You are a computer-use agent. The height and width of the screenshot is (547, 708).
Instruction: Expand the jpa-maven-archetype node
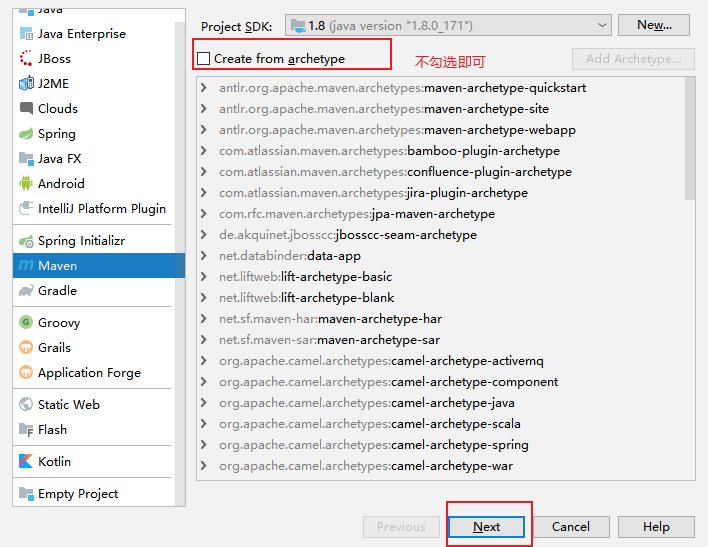pos(204,214)
